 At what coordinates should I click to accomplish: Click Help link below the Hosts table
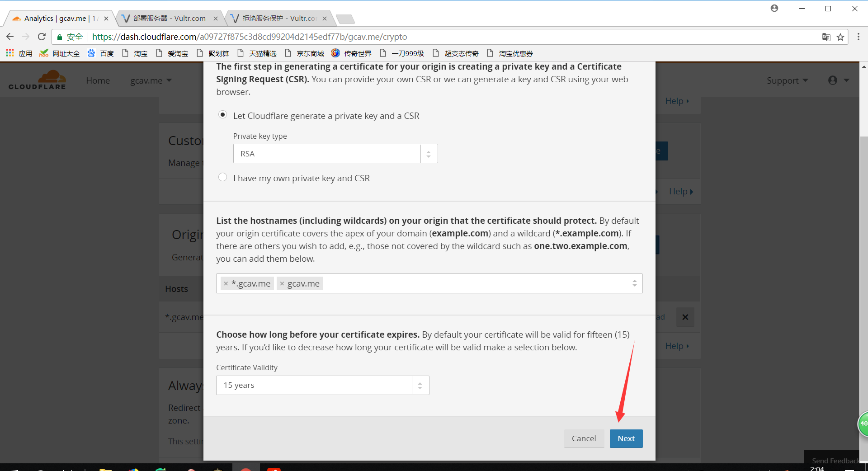tap(677, 346)
